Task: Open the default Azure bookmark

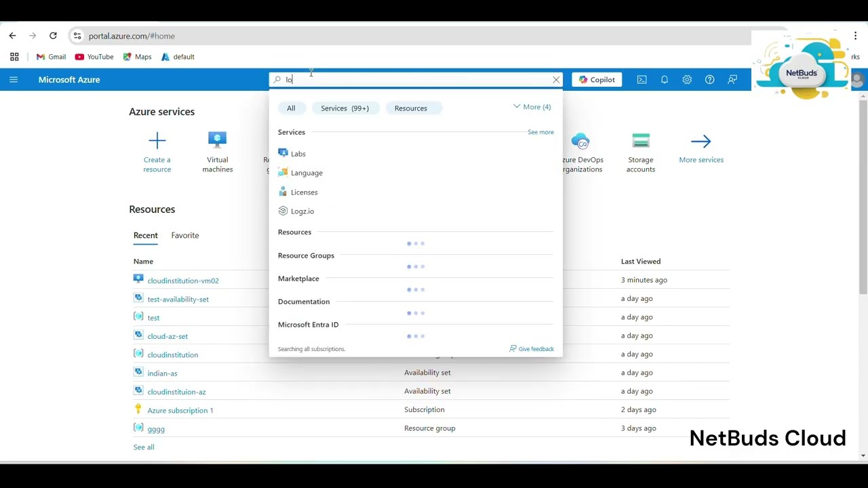Action: coord(178,57)
